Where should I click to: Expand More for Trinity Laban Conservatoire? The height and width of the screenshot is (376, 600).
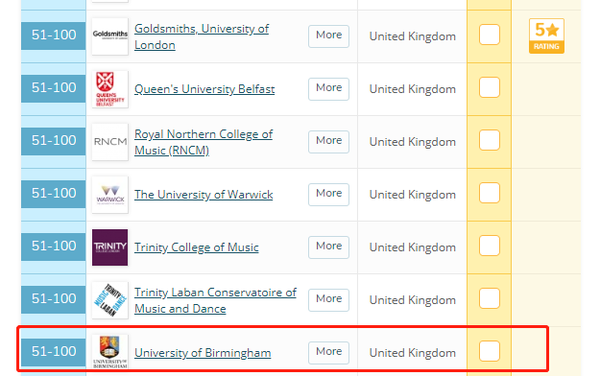[329, 300]
